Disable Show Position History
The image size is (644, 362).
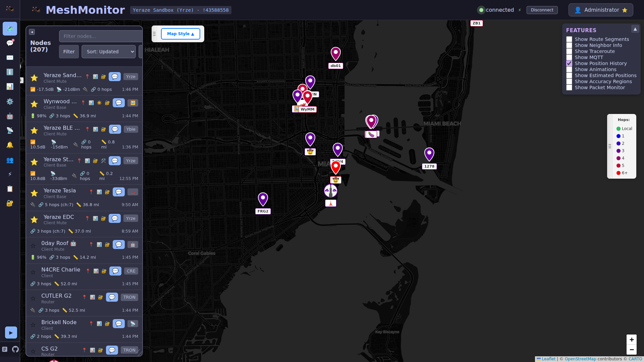(569, 63)
